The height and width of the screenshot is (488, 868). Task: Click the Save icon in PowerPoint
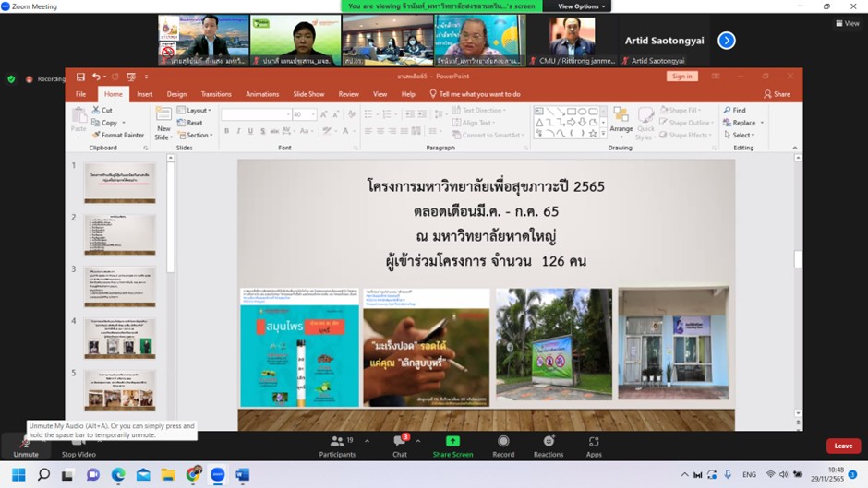point(81,77)
